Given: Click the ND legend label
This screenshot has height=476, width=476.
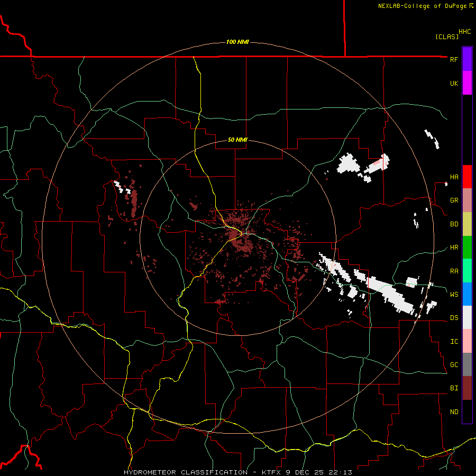Looking at the screenshot, I should click(454, 412).
